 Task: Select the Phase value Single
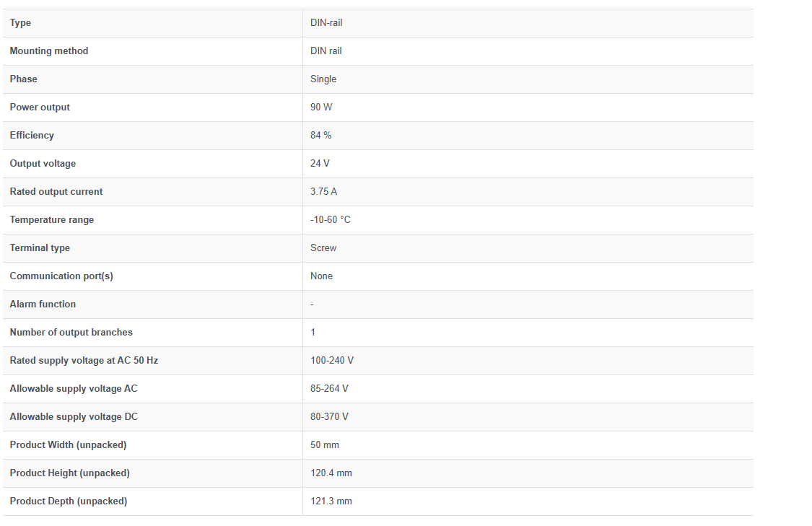click(323, 79)
